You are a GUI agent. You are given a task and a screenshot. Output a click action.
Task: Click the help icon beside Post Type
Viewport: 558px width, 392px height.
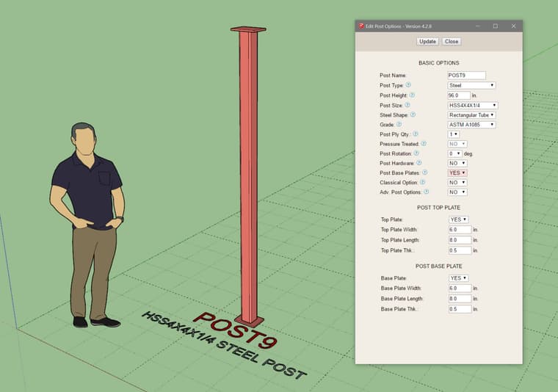coord(408,85)
